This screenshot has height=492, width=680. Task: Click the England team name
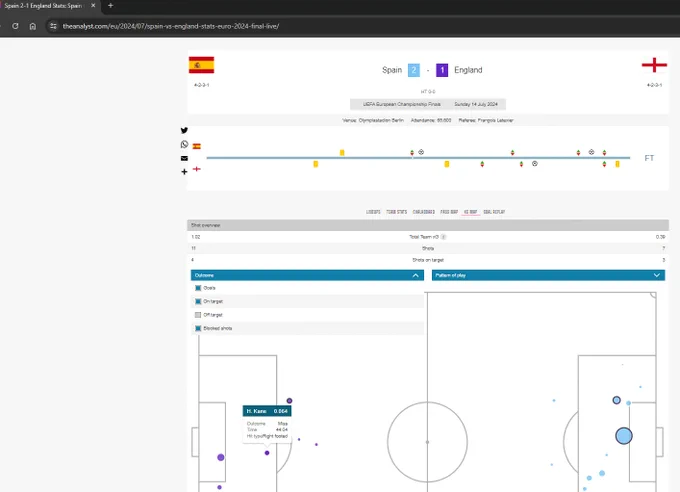(468, 70)
